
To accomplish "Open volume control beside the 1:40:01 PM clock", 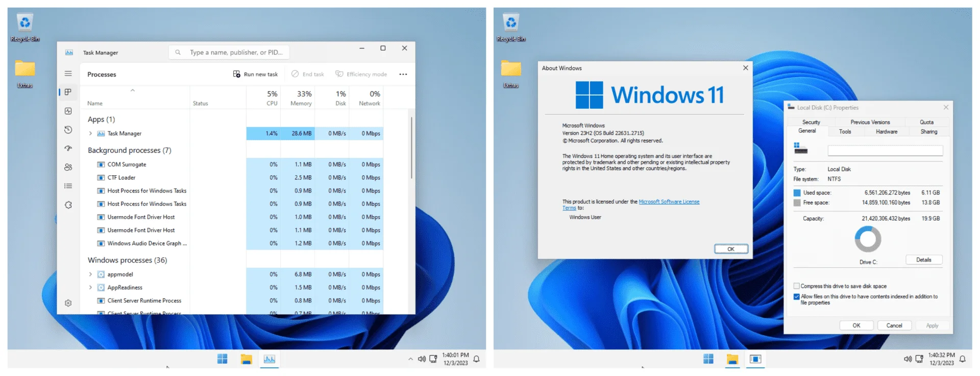I will click(422, 359).
